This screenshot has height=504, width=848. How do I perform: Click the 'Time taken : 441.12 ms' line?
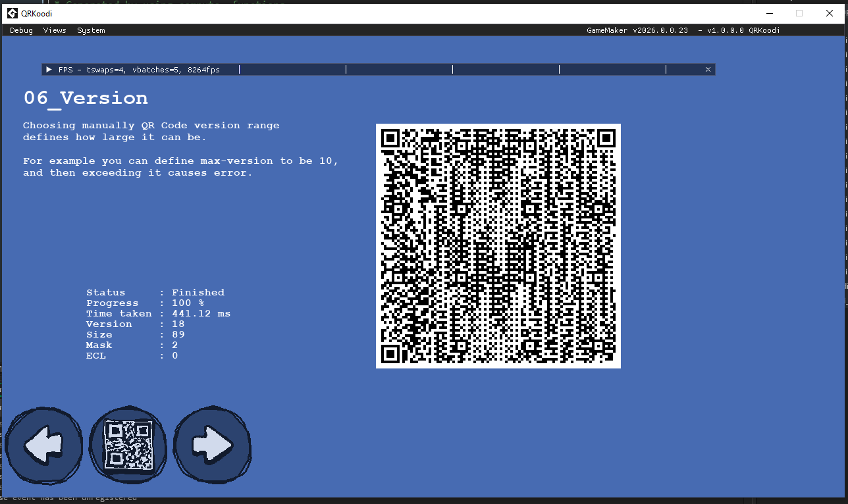pos(158,313)
